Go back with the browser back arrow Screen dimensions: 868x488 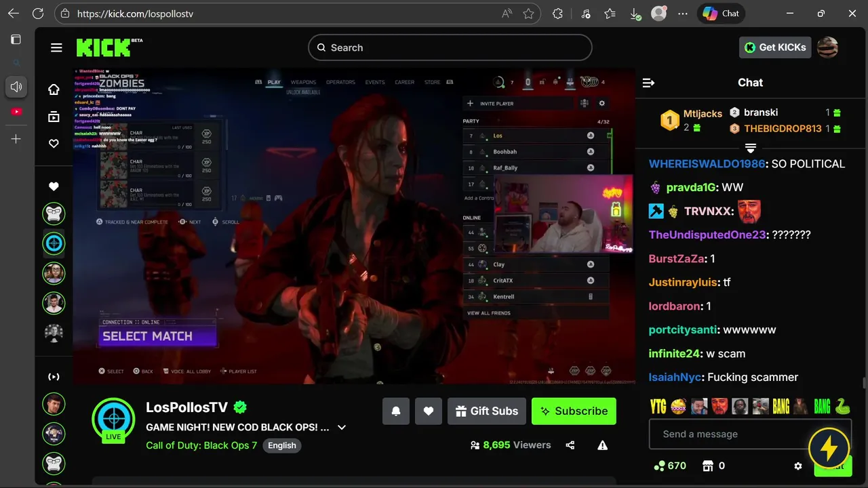[x=14, y=14]
